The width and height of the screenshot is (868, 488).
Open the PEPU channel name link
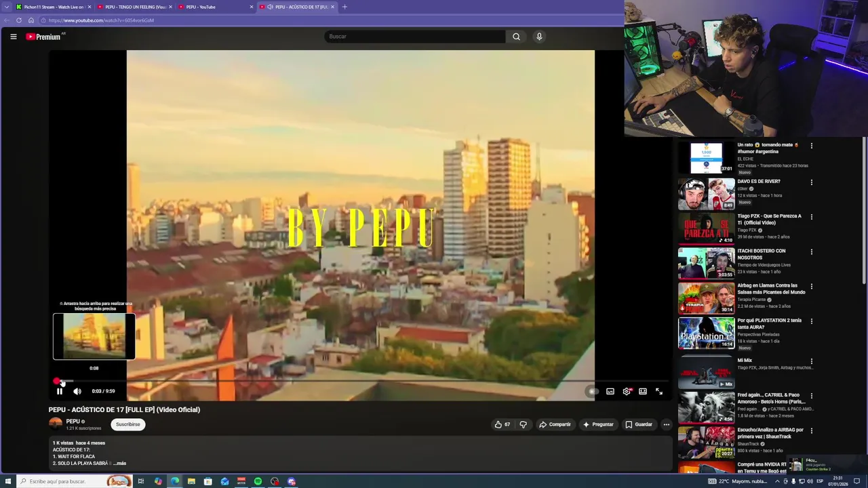point(73,422)
